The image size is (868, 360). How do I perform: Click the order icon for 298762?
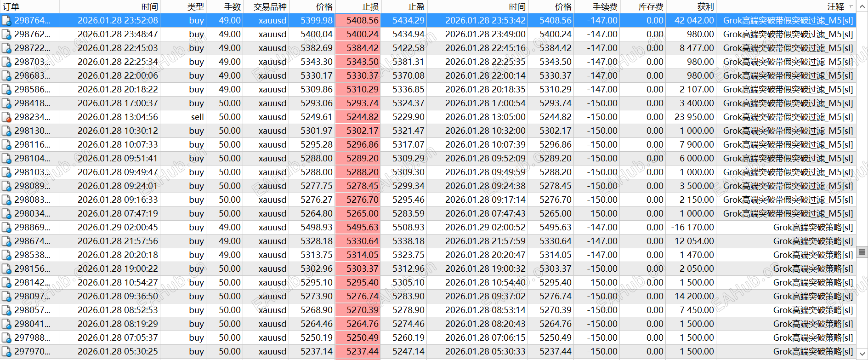tap(6, 34)
